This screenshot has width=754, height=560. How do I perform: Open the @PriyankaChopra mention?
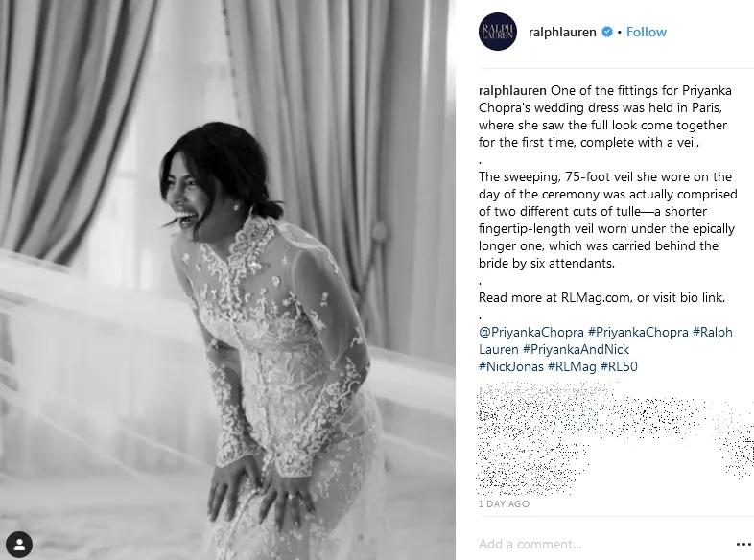(531, 332)
